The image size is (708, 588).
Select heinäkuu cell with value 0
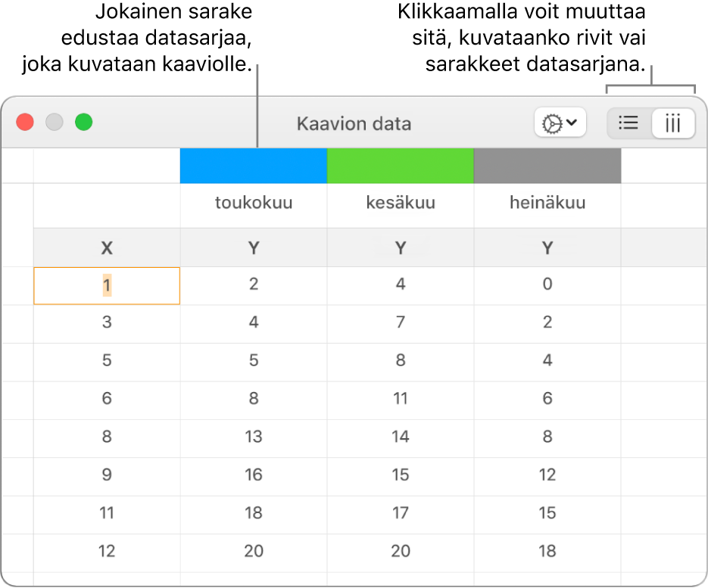tap(547, 285)
